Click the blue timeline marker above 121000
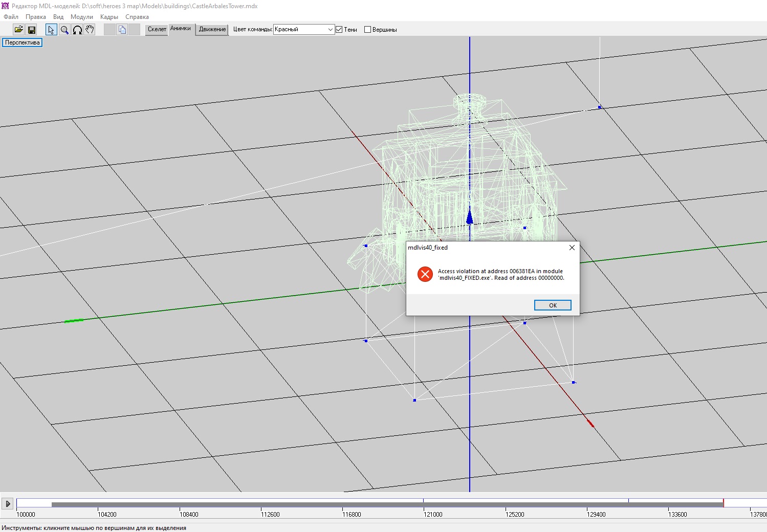 pos(423,500)
